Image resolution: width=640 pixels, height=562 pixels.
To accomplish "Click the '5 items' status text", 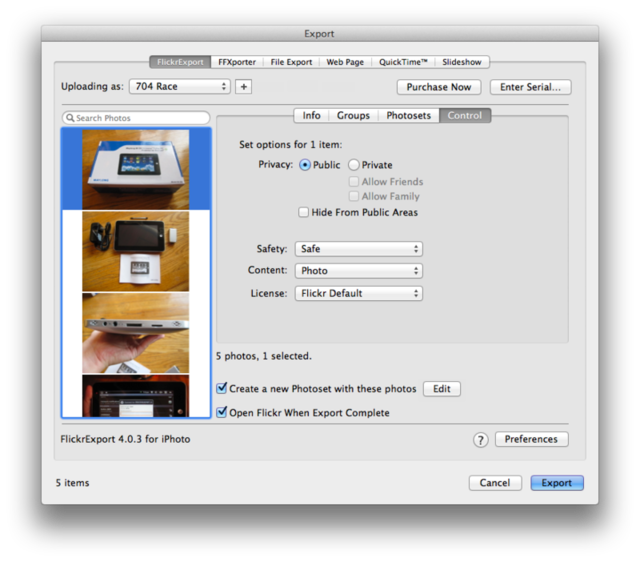I will (72, 483).
